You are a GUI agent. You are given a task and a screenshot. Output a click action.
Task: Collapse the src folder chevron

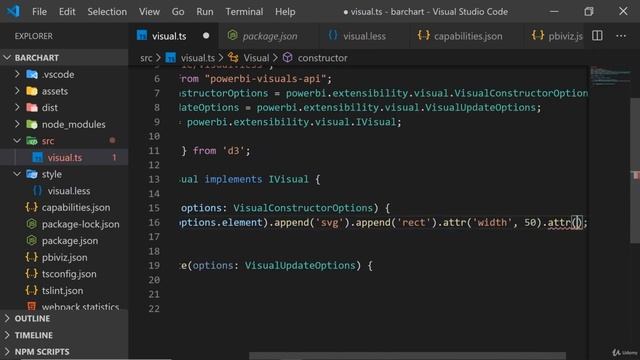[x=17, y=141]
